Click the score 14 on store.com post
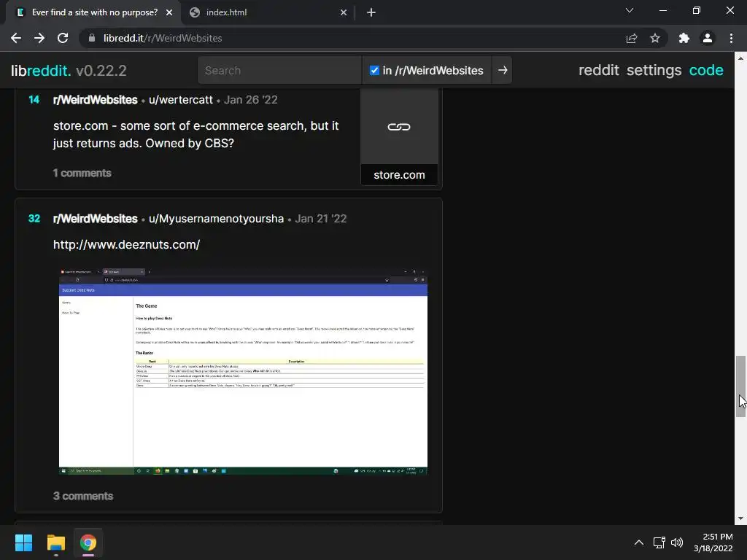This screenshot has height=560, width=747. [34, 100]
